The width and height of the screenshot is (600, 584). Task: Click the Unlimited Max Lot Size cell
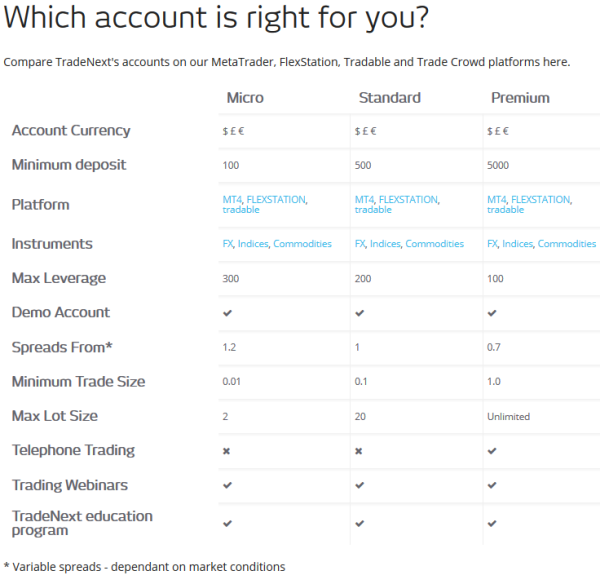pyautogui.click(x=508, y=416)
